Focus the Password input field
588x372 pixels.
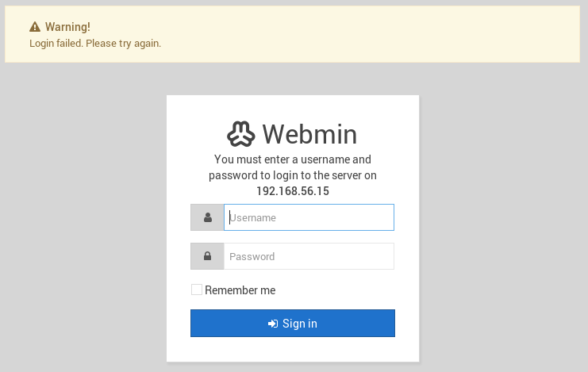click(309, 256)
